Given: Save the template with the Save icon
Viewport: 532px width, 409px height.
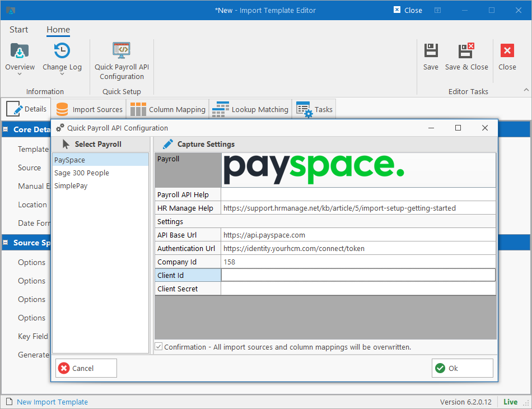Looking at the screenshot, I should pyautogui.click(x=431, y=50).
